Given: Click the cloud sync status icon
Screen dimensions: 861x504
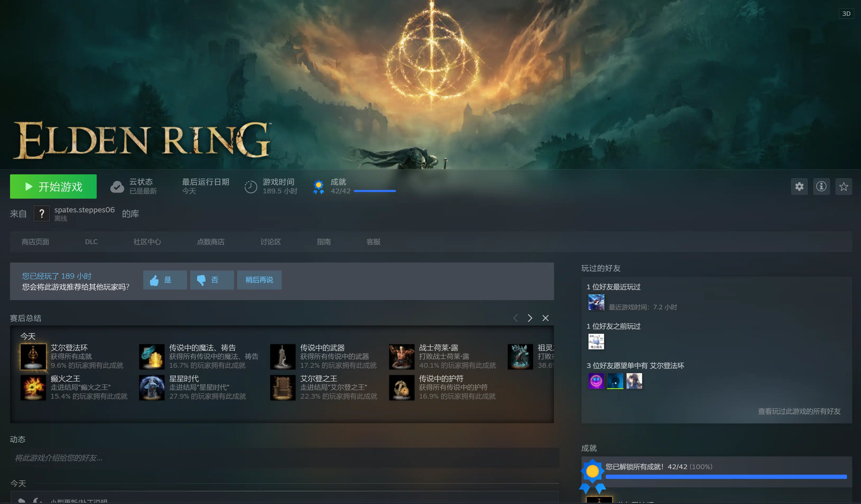Looking at the screenshot, I should [117, 186].
